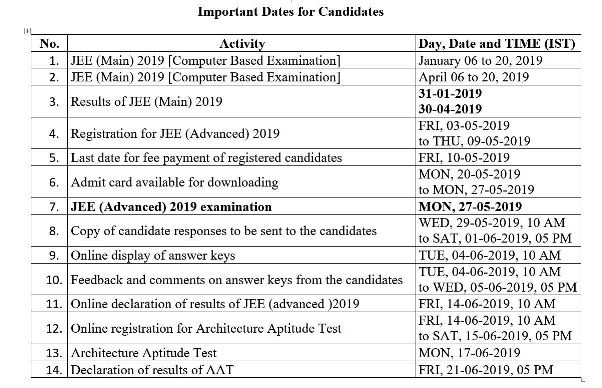Click the Important Dates for Candidates heading

291,12
